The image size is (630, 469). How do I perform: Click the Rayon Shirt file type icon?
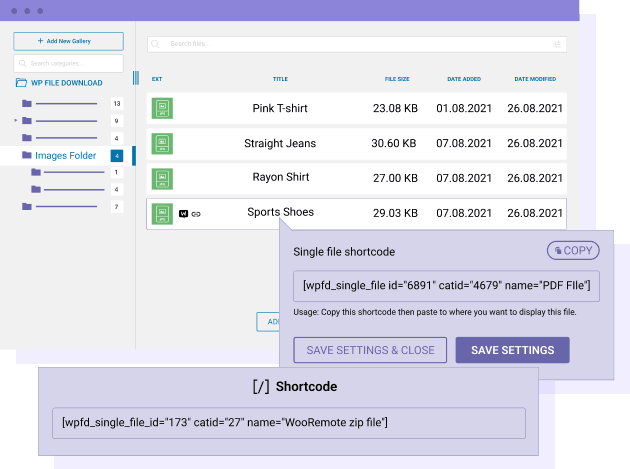[x=162, y=178]
